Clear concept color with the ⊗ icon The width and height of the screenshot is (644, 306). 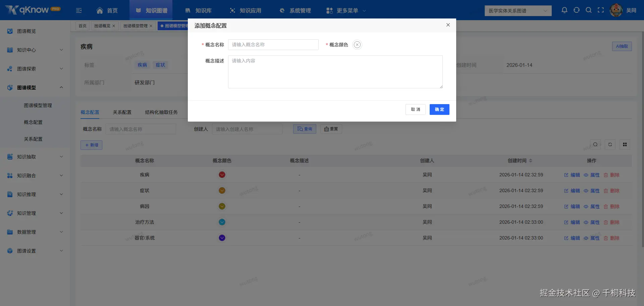pos(357,45)
